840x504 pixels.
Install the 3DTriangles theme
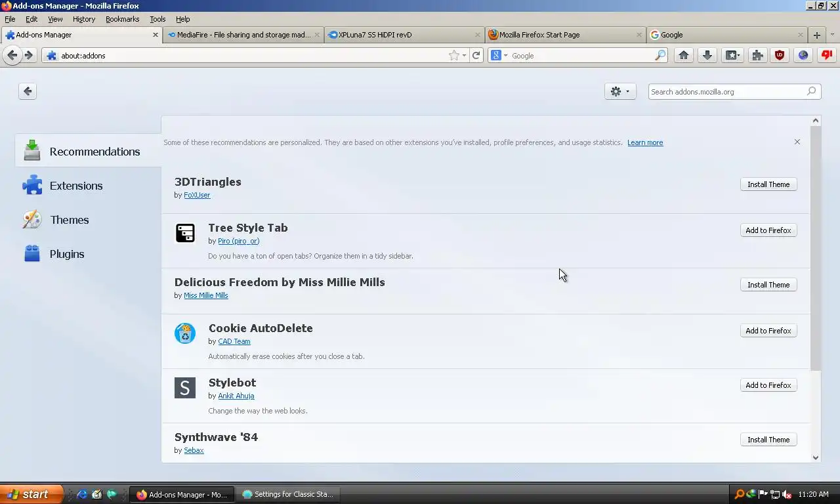(x=768, y=184)
